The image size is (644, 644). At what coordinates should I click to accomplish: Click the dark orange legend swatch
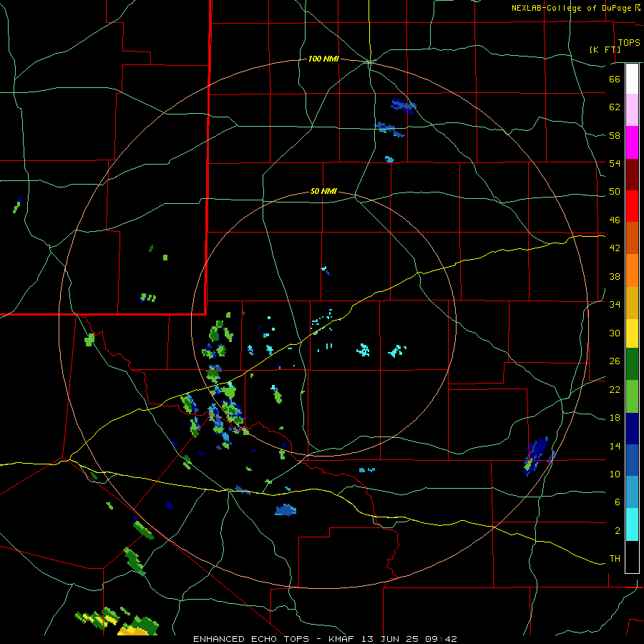pos(632,238)
